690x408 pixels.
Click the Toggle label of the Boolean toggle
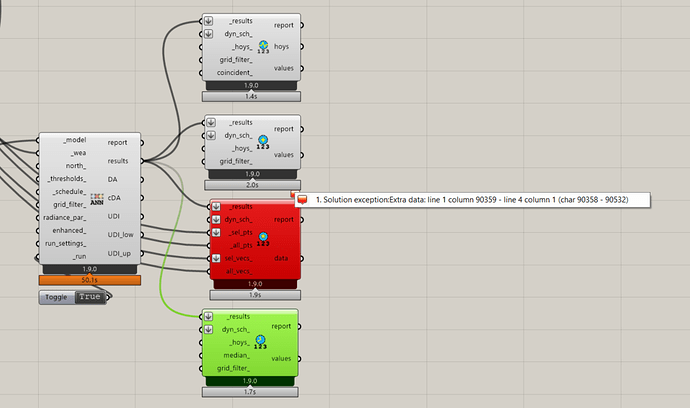(x=57, y=297)
